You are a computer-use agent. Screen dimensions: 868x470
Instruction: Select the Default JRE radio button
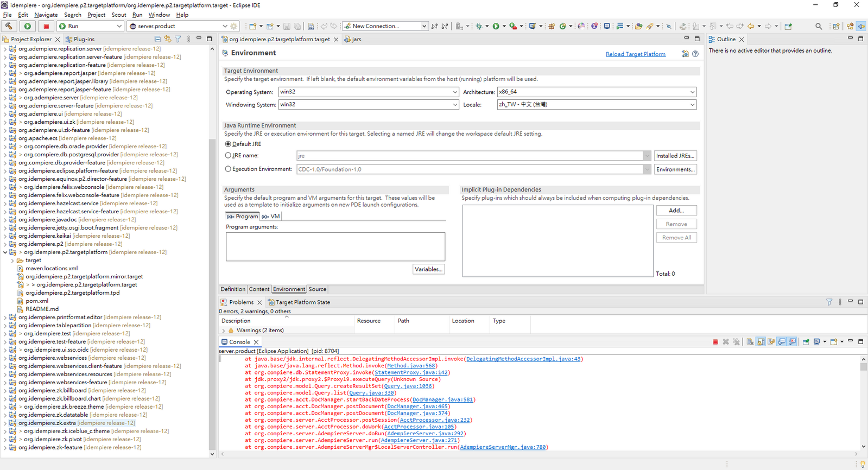[228, 144]
